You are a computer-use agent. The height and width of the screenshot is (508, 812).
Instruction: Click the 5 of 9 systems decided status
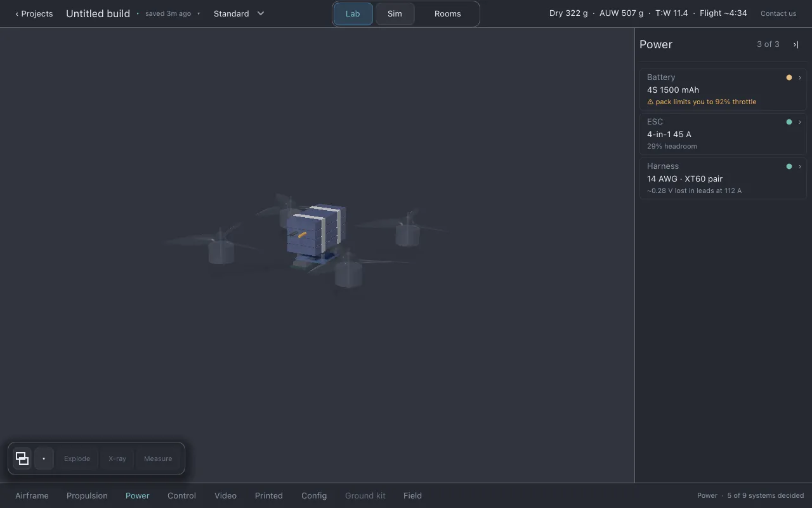point(766,495)
